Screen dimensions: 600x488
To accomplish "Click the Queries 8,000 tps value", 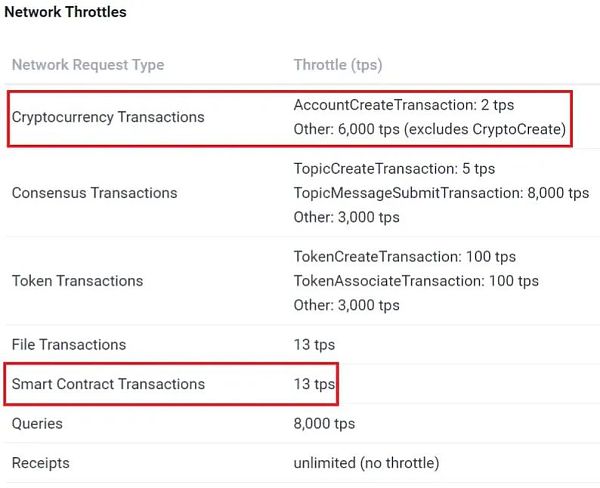I will pyautogui.click(x=324, y=424).
